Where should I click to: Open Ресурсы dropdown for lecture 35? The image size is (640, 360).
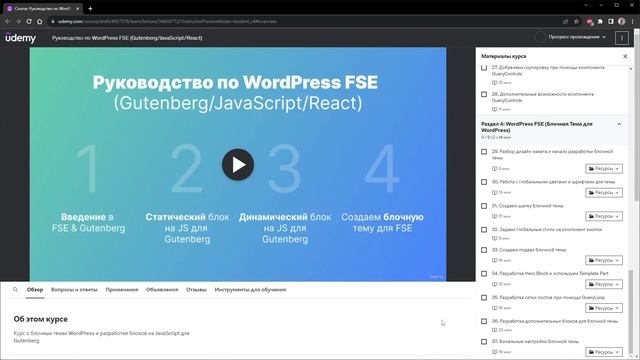coord(604,308)
